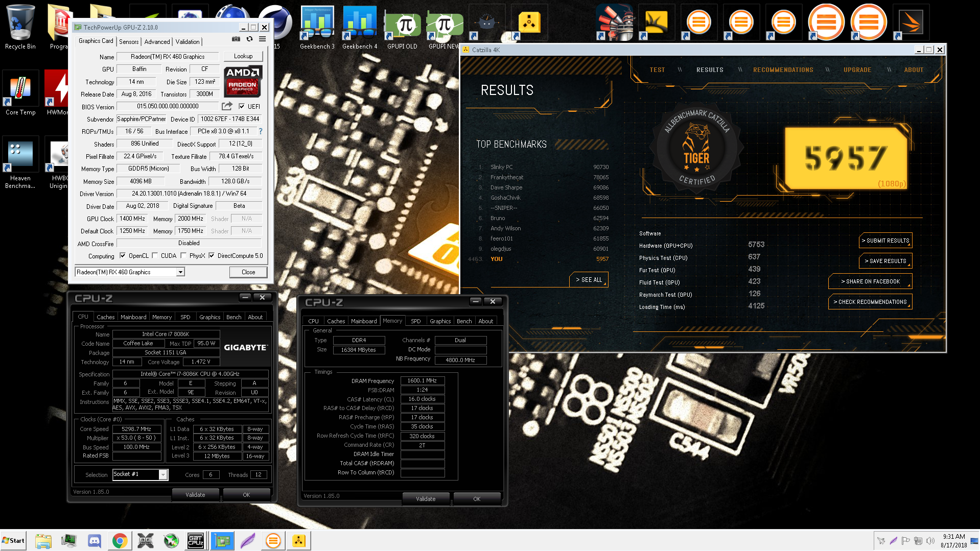This screenshot has height=551, width=980.
Task: Click the DRAM Frequency value field
Action: tap(422, 380)
